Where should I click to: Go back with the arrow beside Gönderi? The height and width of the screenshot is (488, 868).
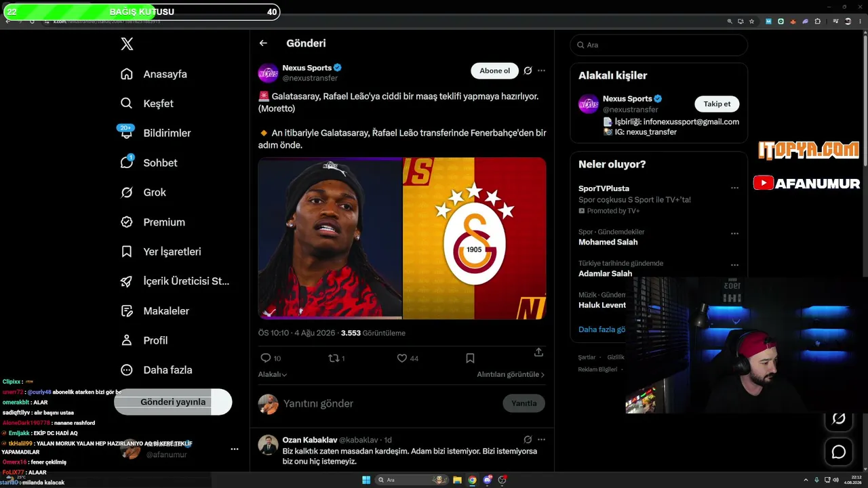[263, 43]
